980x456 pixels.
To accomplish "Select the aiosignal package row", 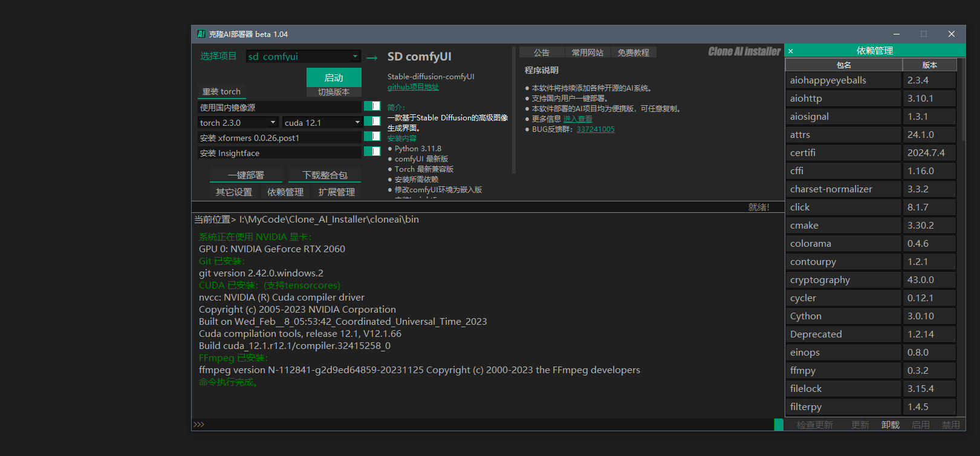I will 871,117.
